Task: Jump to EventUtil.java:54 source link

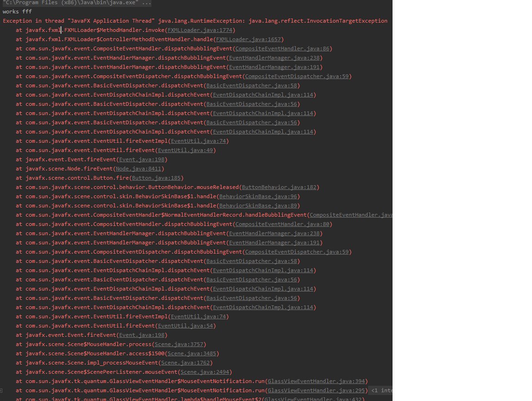Action: (x=185, y=326)
